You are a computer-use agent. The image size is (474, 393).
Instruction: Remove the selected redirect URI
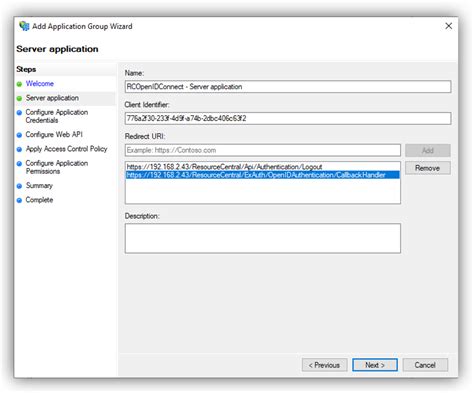point(428,168)
